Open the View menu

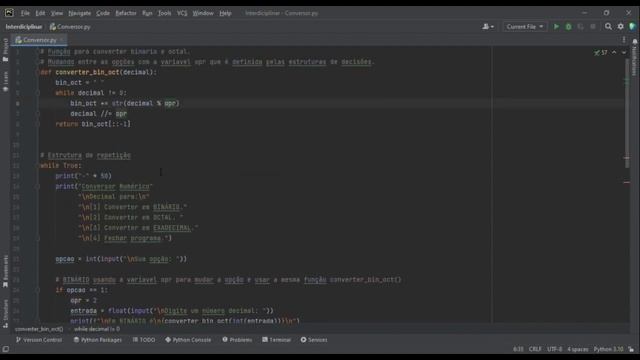[57, 13]
